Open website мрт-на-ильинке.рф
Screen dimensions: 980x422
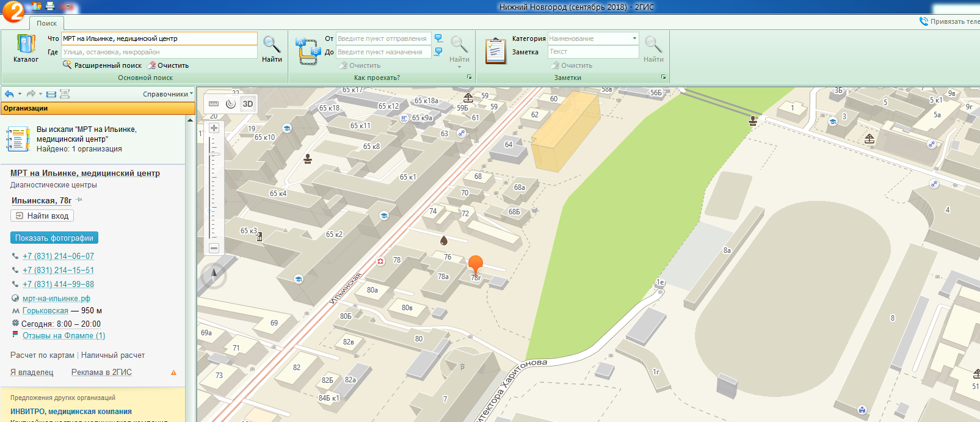[x=56, y=298]
